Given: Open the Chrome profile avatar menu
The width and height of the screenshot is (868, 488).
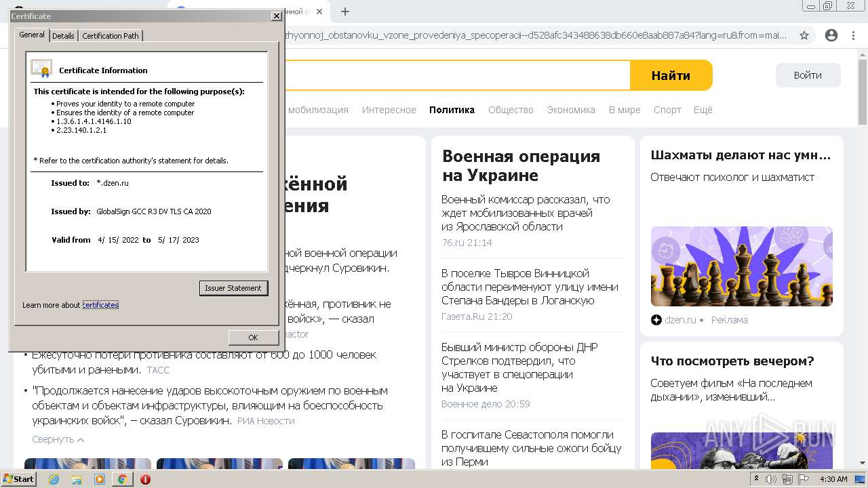Looking at the screenshot, I should click(831, 35).
